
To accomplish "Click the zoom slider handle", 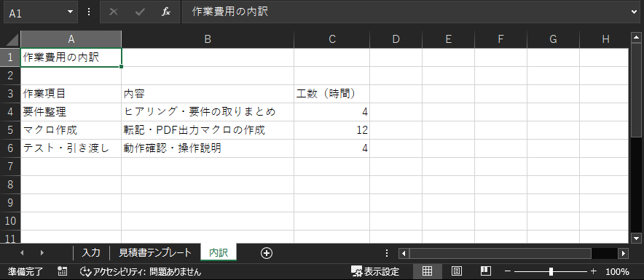I will click(x=551, y=271).
